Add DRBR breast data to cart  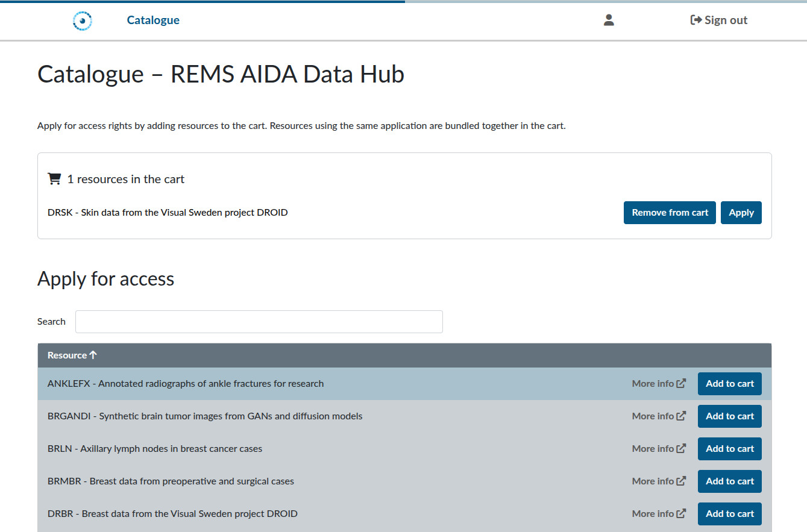[x=729, y=514]
